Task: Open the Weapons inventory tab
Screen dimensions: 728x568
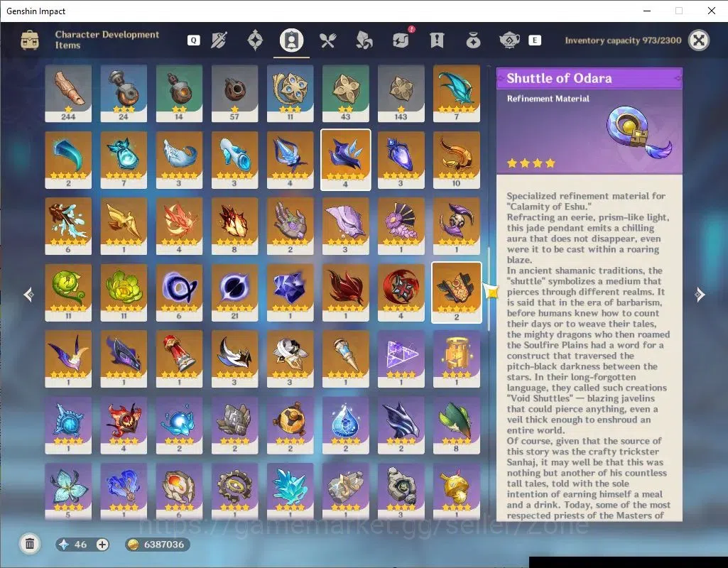Action: click(x=219, y=41)
